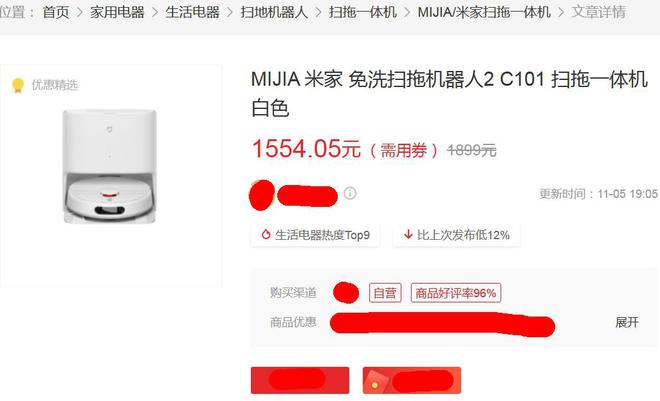The width and height of the screenshot is (660, 401).
Task: Click the info icon beside the redacted label
Action: coord(350,193)
